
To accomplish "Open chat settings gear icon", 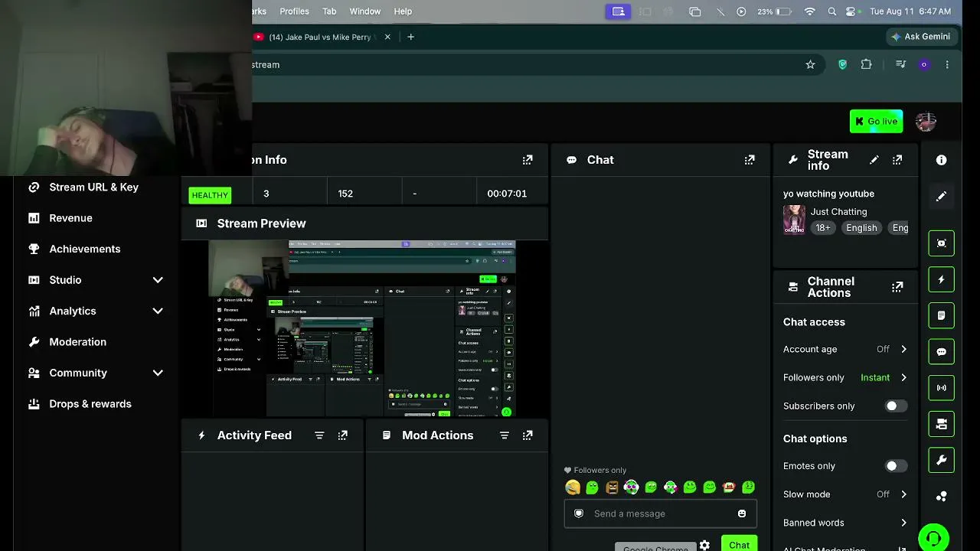I will coord(704,545).
